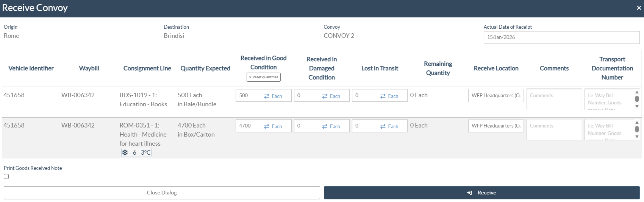Screen dimensions: 644x202
Task: Click the swap unit icon for ROM-0351 good condition
Action: [x=267, y=126]
